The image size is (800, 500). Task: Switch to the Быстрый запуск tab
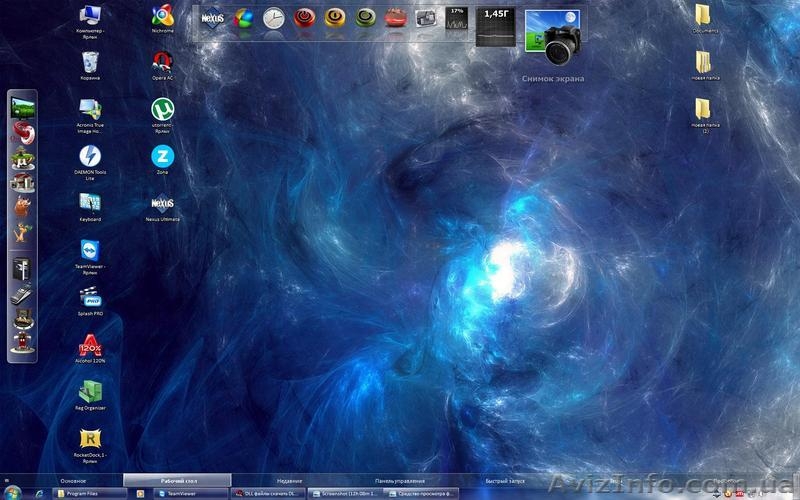pos(505,481)
